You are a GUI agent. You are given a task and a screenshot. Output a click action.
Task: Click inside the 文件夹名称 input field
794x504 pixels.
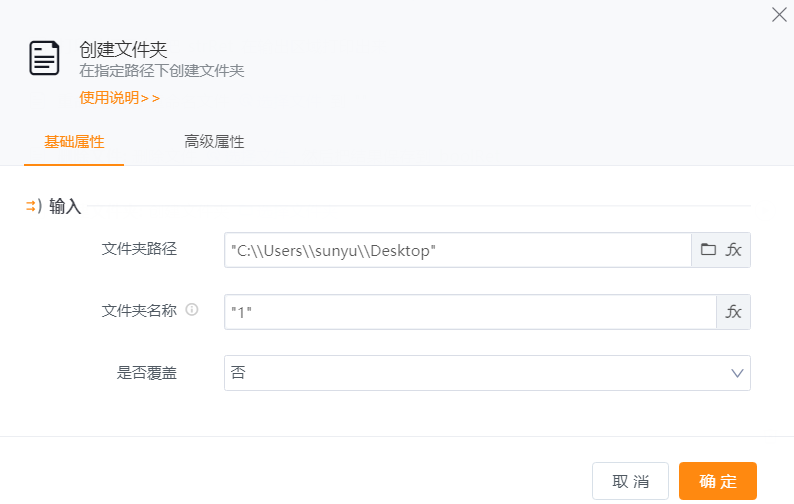click(470, 312)
